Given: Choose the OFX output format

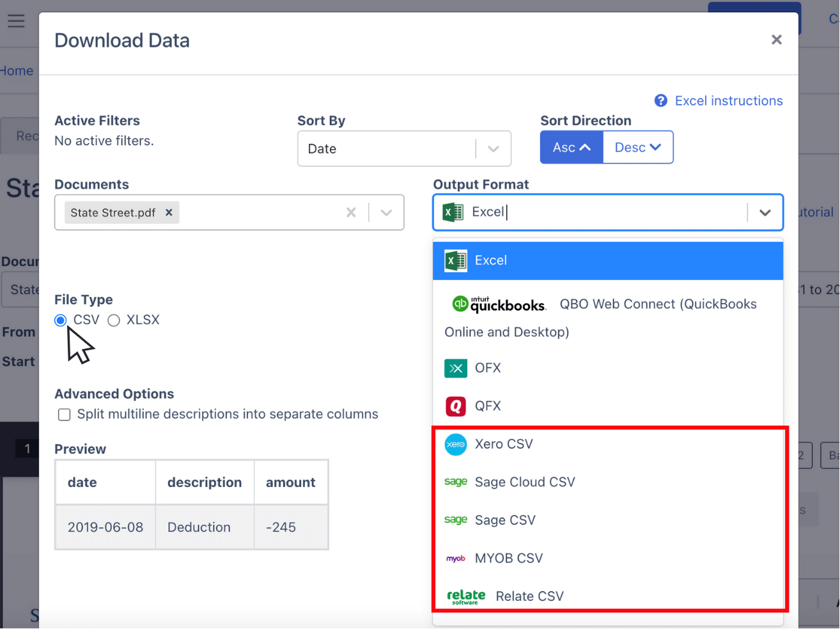Looking at the screenshot, I should pyautogui.click(x=608, y=368).
